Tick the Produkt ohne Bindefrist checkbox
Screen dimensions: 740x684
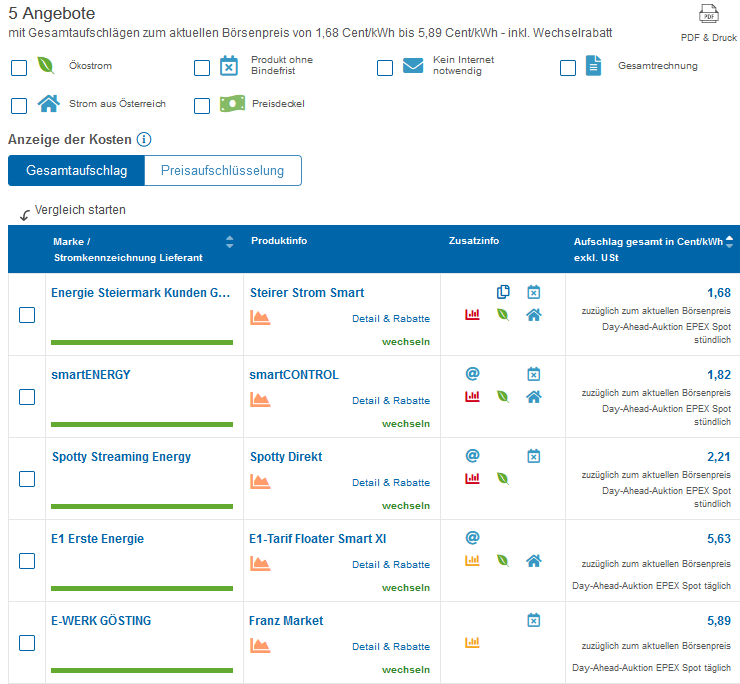point(202,68)
